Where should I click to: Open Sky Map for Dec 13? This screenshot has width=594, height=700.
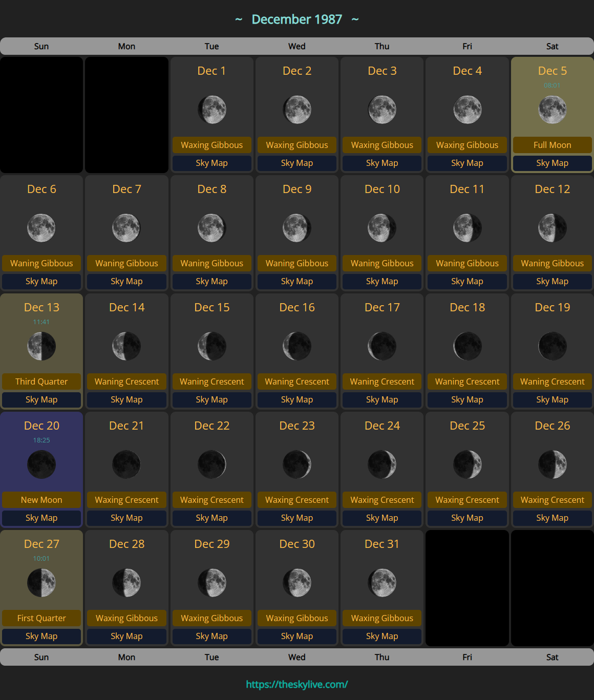(41, 399)
